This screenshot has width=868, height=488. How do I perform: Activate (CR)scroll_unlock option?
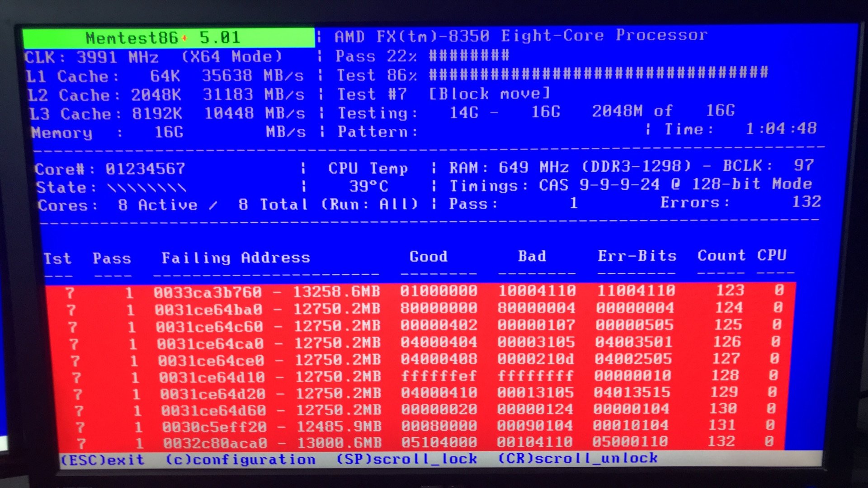point(578,458)
